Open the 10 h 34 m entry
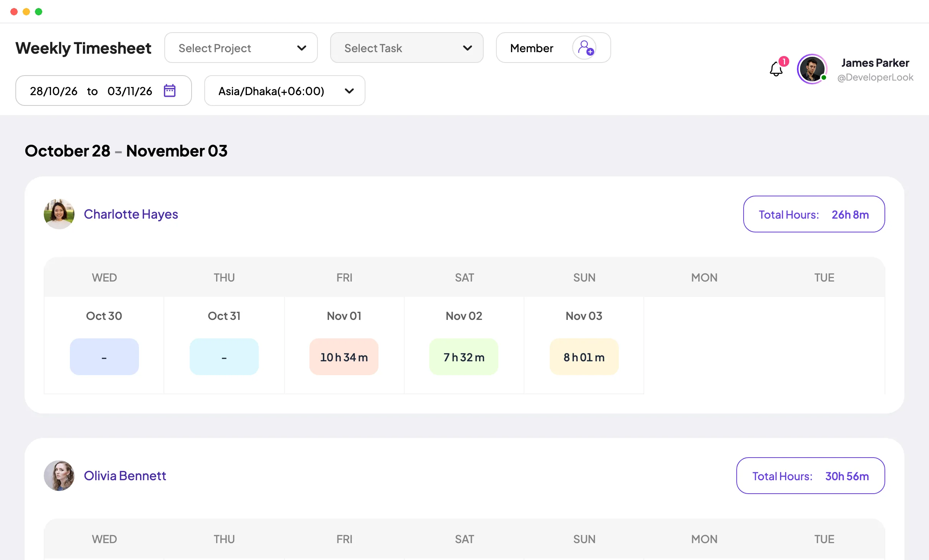 point(344,357)
